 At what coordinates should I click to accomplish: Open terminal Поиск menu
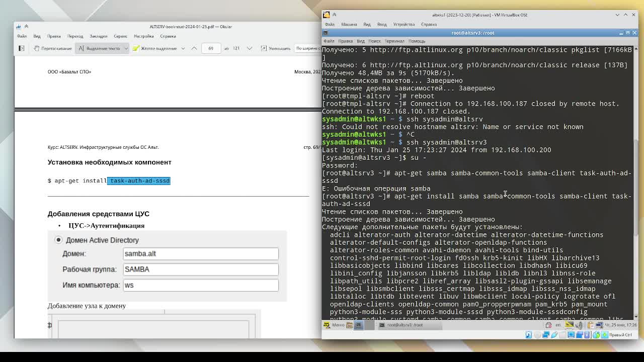[x=374, y=41]
